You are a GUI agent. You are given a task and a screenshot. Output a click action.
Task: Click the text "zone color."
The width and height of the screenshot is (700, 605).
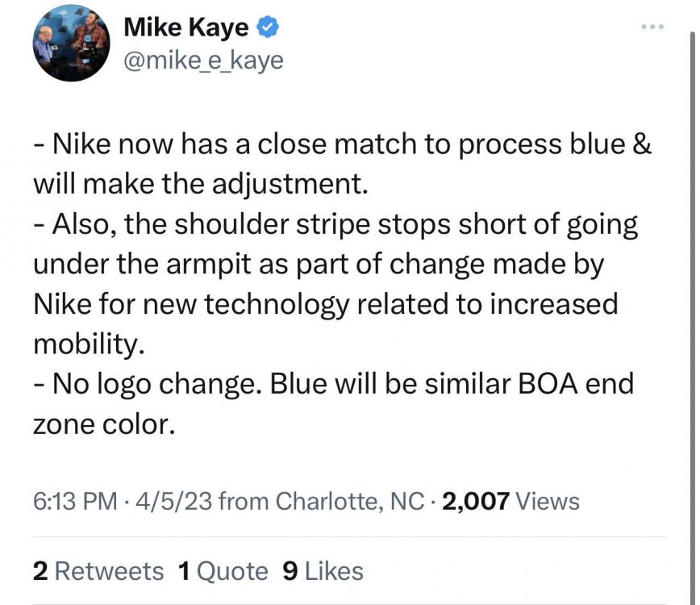pyautogui.click(x=103, y=423)
